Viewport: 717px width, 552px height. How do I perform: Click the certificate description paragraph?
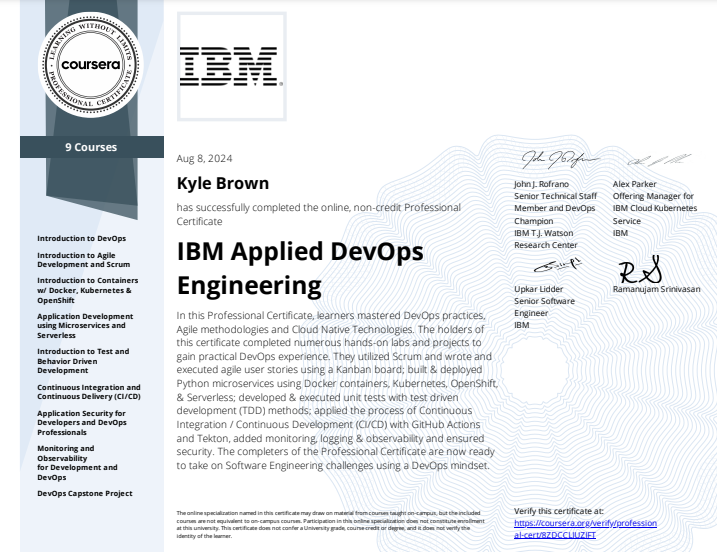[x=337, y=390]
